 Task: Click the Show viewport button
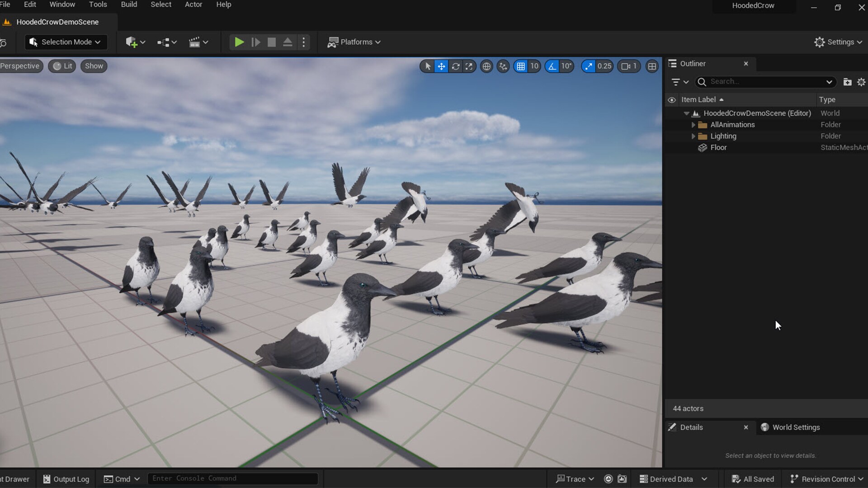coord(94,66)
